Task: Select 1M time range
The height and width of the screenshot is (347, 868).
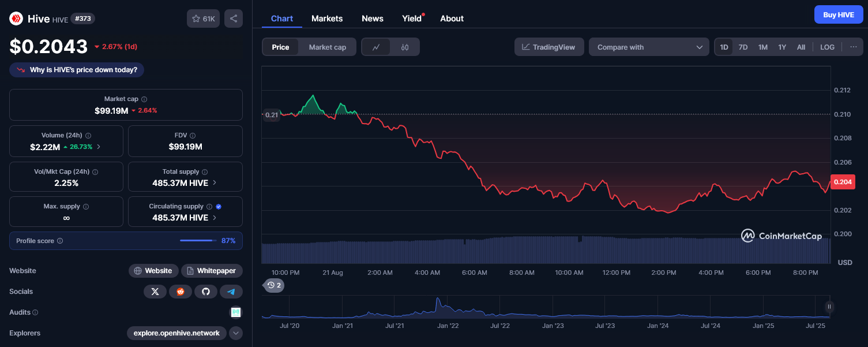Action: coord(763,47)
